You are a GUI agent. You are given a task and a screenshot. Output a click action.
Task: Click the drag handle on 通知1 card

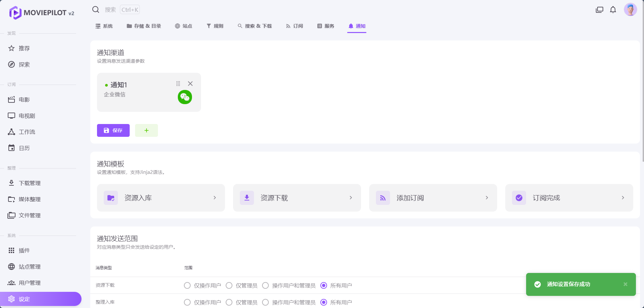coord(178,84)
